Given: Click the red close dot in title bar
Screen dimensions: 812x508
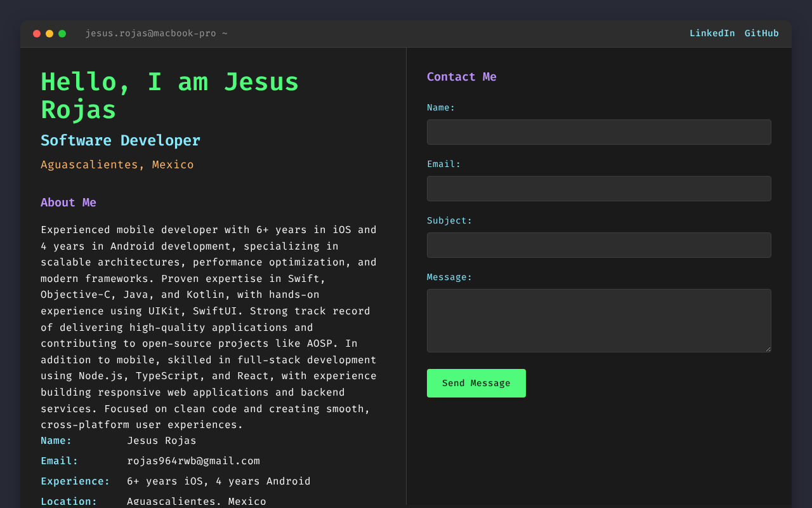Looking at the screenshot, I should click(x=37, y=34).
